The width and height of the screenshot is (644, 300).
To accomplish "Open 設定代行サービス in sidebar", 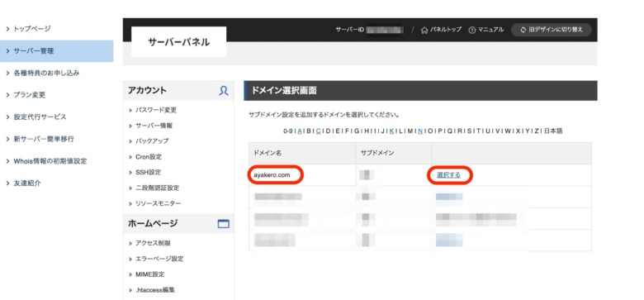I will pos(40,117).
